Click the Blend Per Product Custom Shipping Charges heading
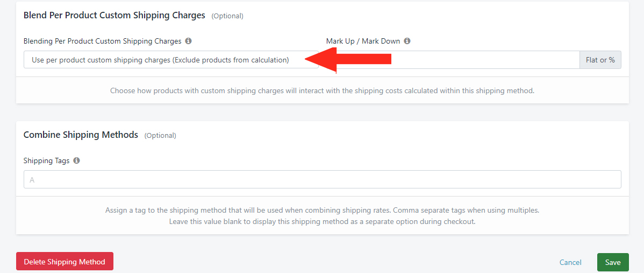 tap(114, 16)
